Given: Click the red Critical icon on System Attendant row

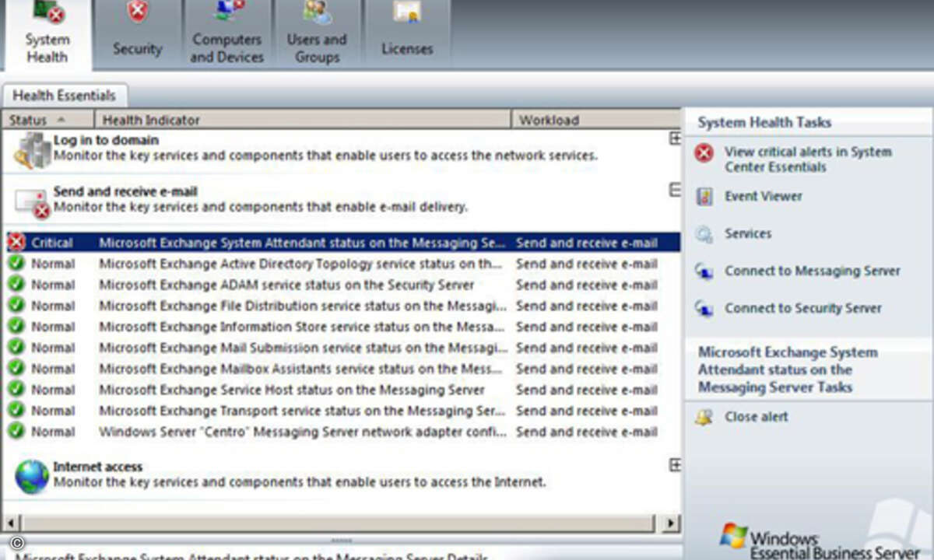Looking at the screenshot, I should click(16, 243).
